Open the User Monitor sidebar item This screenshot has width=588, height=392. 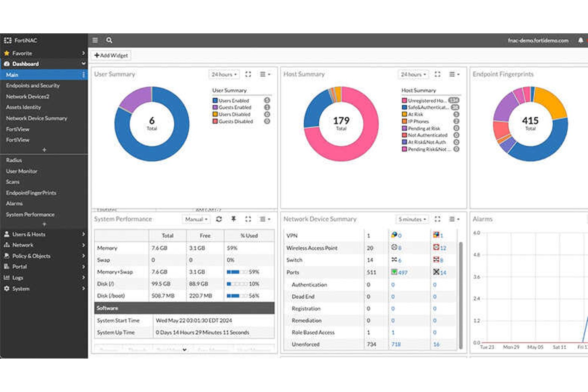(x=22, y=171)
